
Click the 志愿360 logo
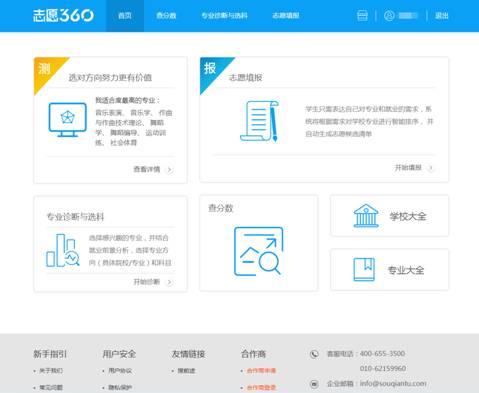tap(63, 15)
